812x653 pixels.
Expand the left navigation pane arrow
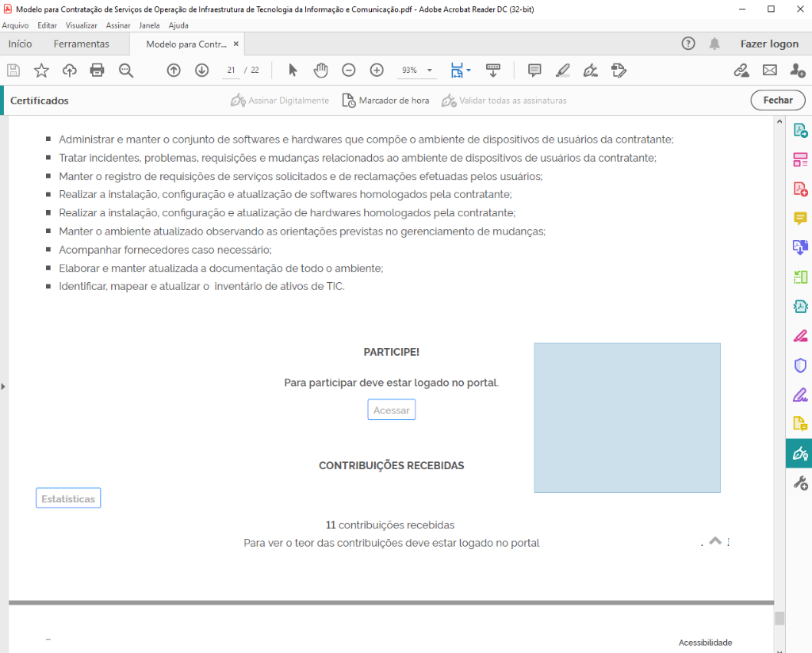pyautogui.click(x=3, y=387)
